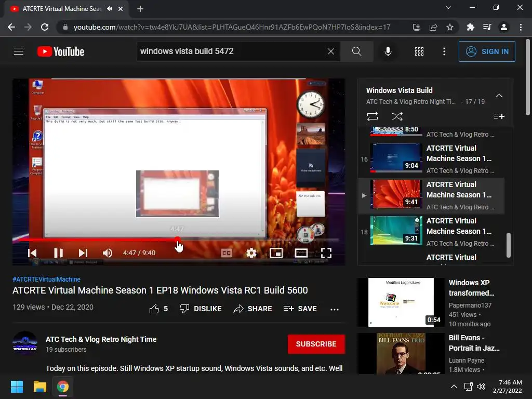The width and height of the screenshot is (532, 399).
Task: Save playlist with add-to-queue icon
Action: [499, 116]
